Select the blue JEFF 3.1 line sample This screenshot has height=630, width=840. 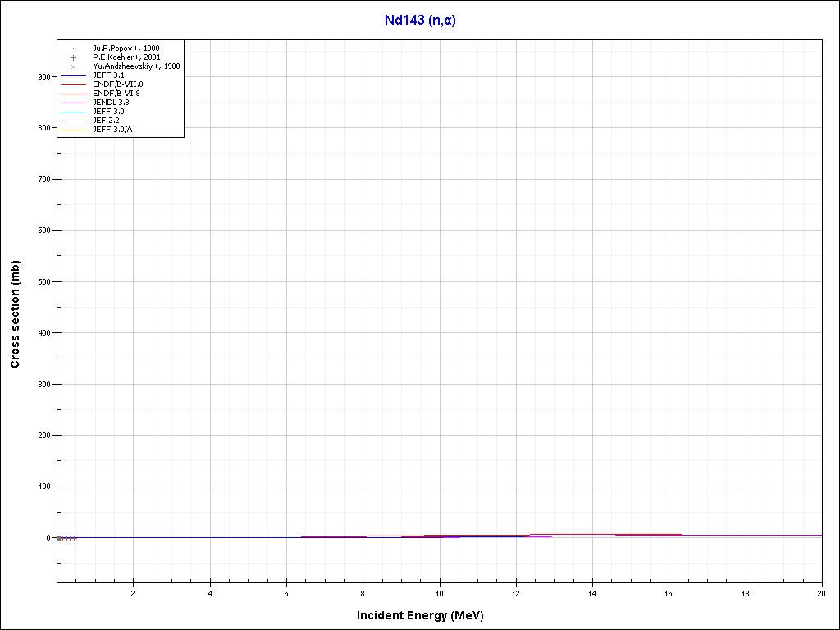coord(73,75)
